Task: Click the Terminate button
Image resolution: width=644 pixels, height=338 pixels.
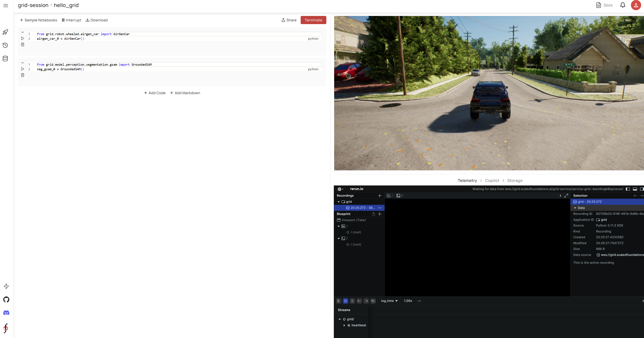Action: [x=313, y=20]
